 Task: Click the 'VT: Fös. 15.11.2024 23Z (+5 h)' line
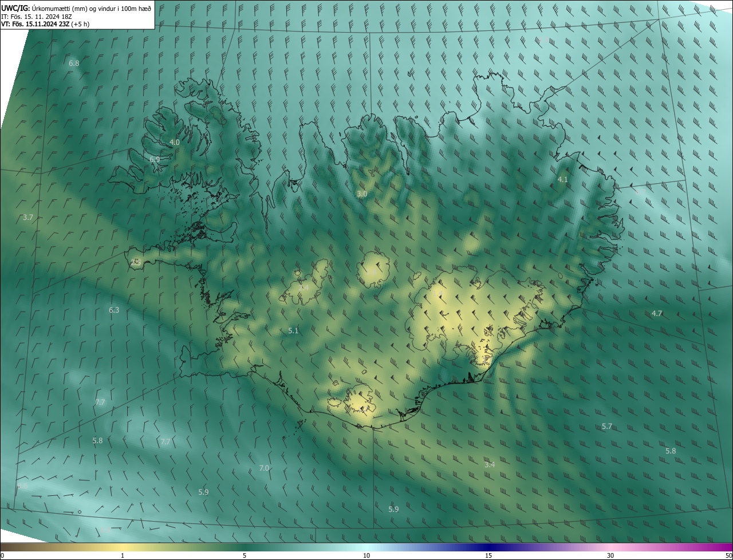[45, 24]
